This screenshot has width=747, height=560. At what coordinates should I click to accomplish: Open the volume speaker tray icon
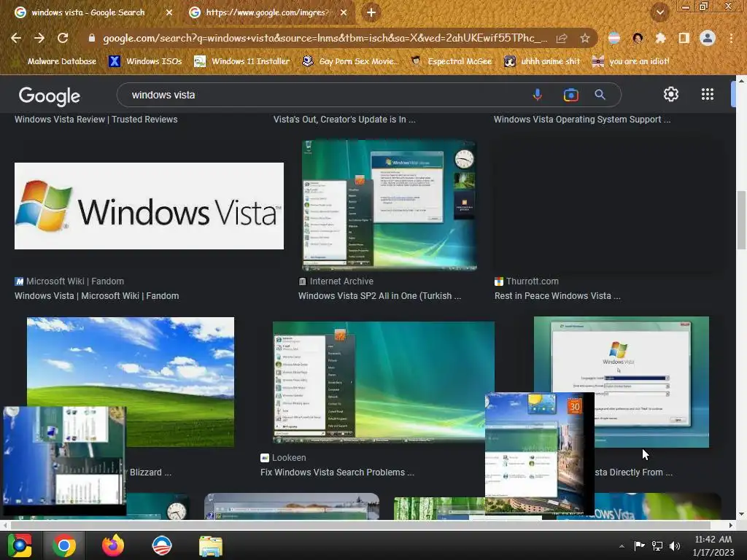tap(675, 545)
